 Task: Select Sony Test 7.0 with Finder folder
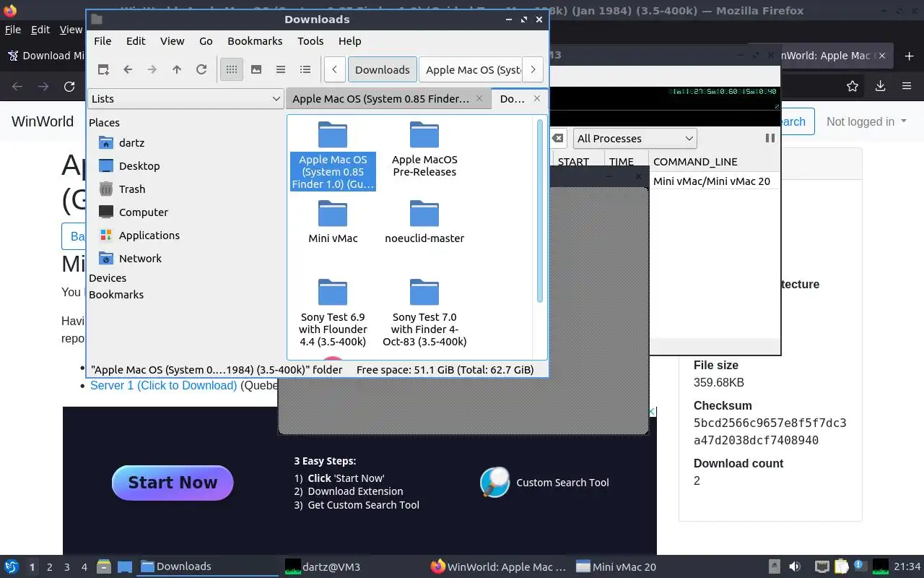[424, 313]
